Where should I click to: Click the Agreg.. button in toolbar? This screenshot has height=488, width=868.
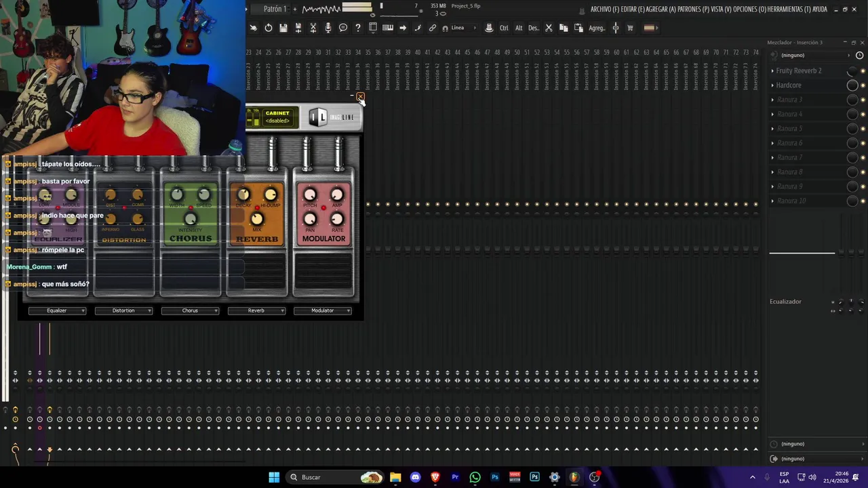[x=597, y=28]
